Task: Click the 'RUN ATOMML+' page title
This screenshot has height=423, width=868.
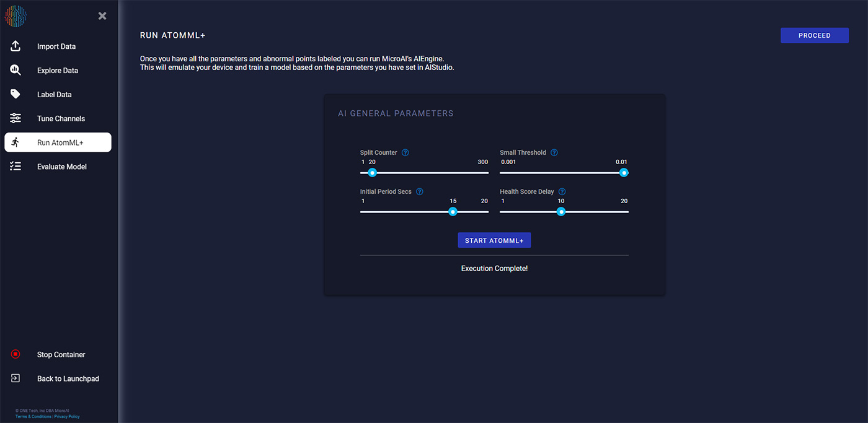Action: 172,35
